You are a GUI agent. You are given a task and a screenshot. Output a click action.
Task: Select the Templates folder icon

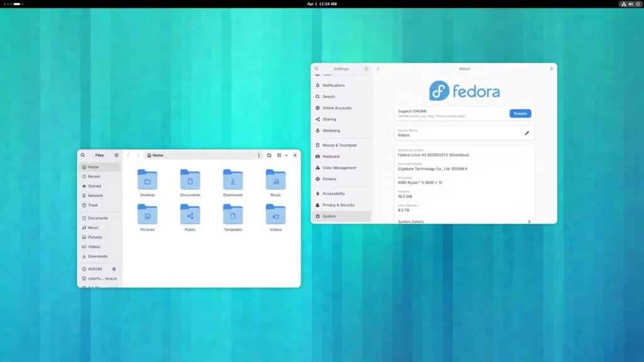click(233, 214)
